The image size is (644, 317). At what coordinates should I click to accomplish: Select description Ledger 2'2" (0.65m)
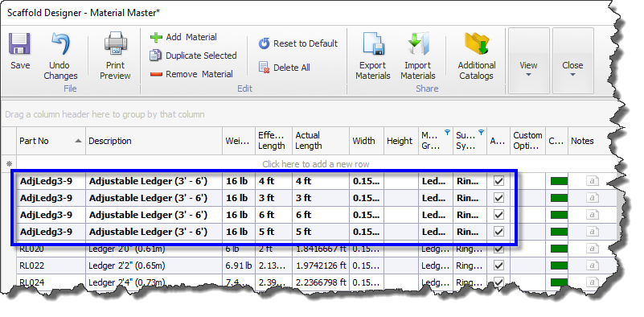154,266
